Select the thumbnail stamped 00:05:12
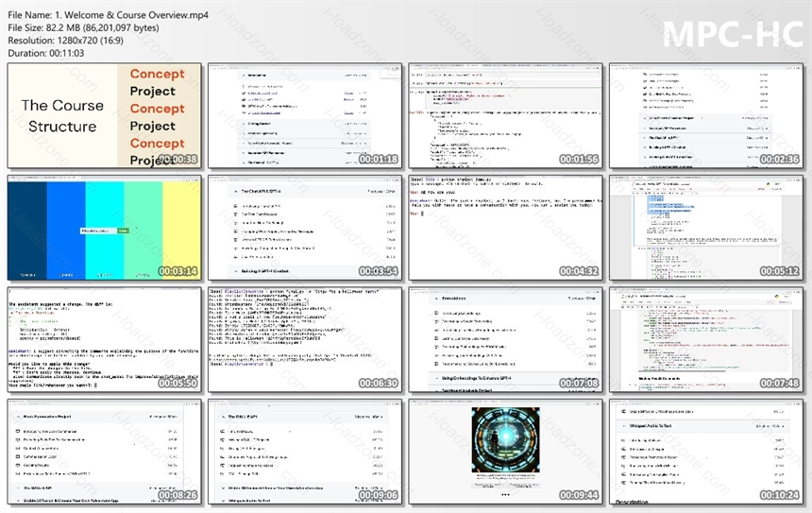 click(x=706, y=228)
